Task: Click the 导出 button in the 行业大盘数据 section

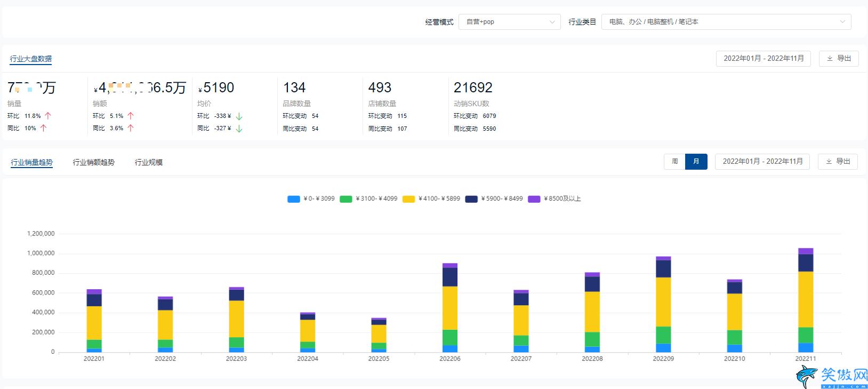Action: click(x=839, y=59)
